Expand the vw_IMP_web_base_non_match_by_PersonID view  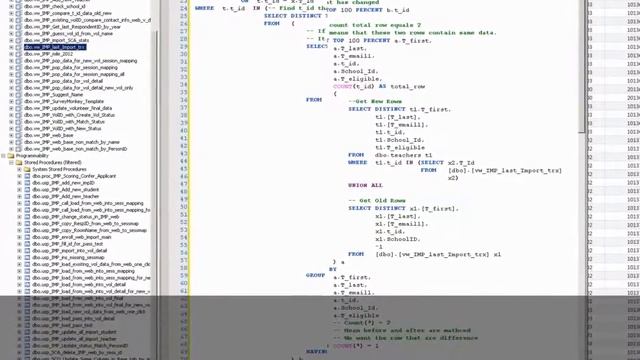pyautogui.click(x=11, y=149)
